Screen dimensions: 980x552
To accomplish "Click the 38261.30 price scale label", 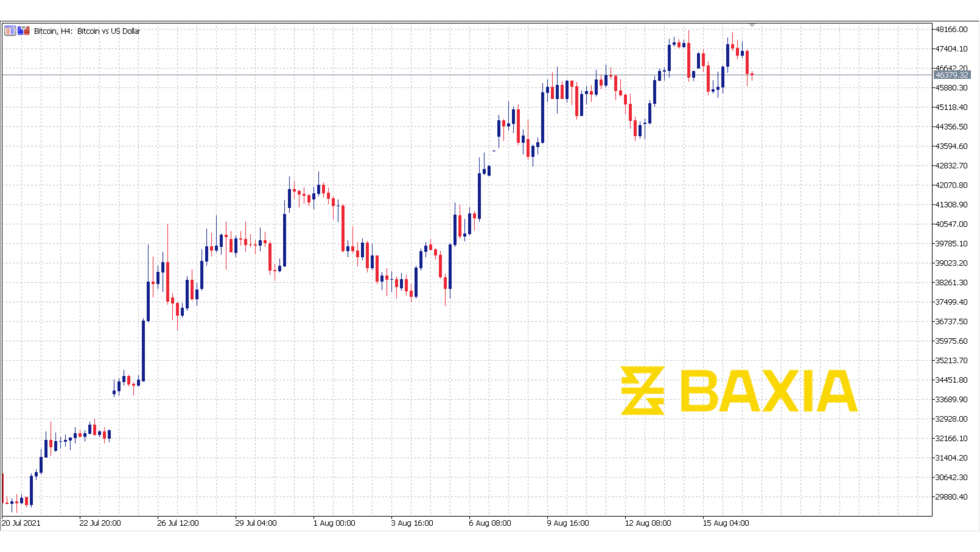I will 951,283.
